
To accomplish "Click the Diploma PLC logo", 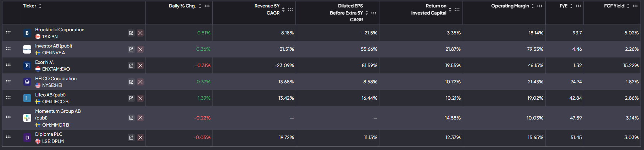I will click(x=27, y=138).
